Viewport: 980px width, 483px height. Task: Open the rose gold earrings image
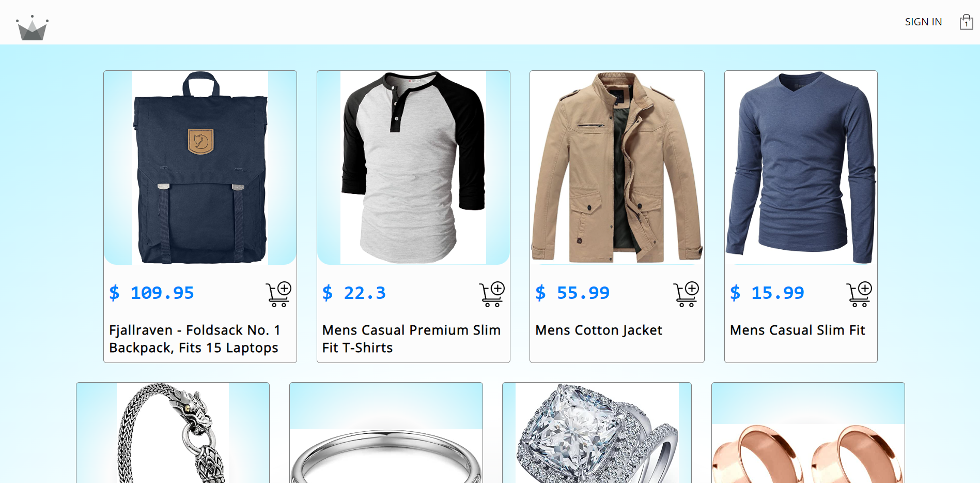(808, 433)
